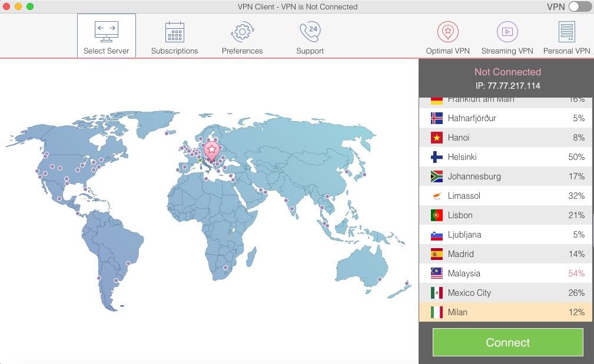Open 24-hour Support
594x364 pixels.
pyautogui.click(x=310, y=35)
